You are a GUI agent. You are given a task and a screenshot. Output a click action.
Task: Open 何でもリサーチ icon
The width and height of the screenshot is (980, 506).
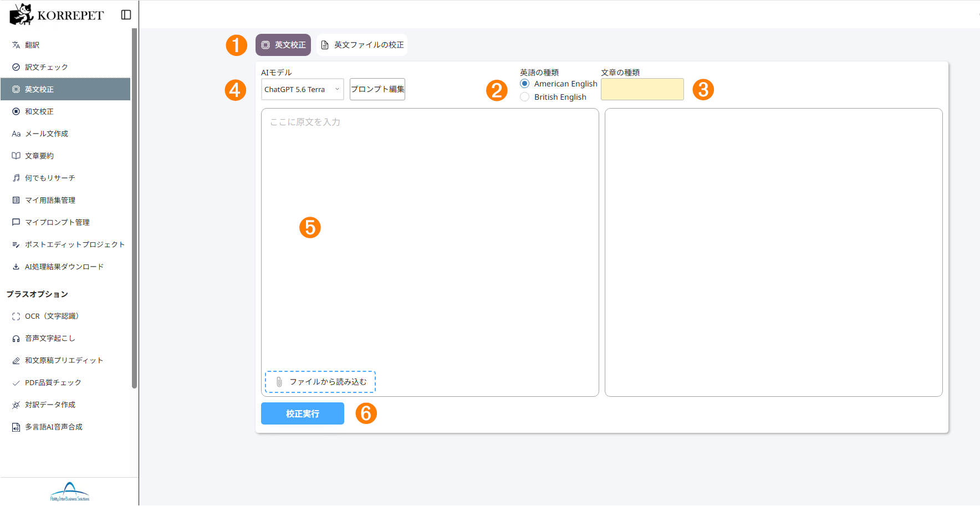[16, 178]
